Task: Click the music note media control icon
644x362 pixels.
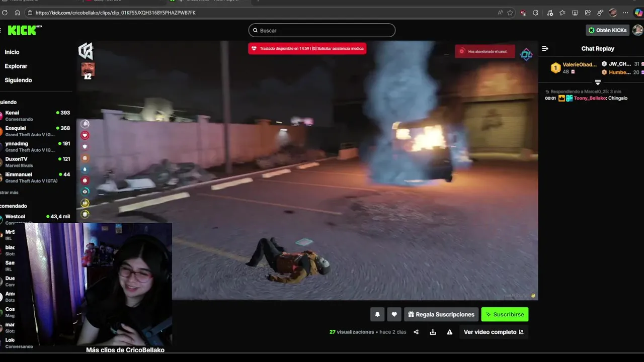Action: (x=549, y=13)
